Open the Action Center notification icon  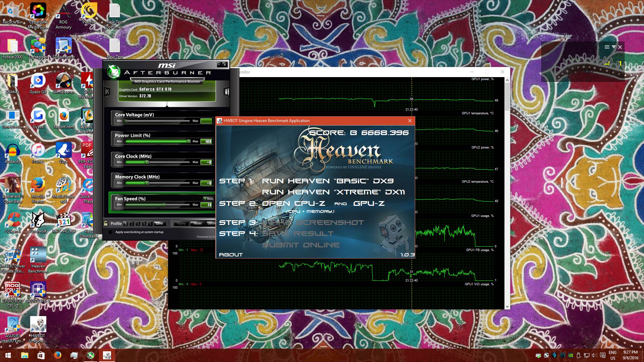click(602, 355)
